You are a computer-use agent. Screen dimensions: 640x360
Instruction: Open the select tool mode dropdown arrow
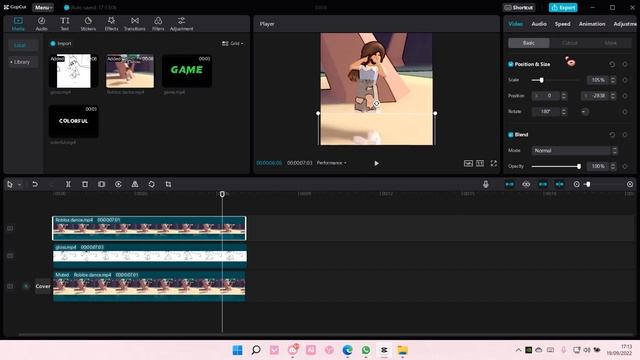[19, 185]
